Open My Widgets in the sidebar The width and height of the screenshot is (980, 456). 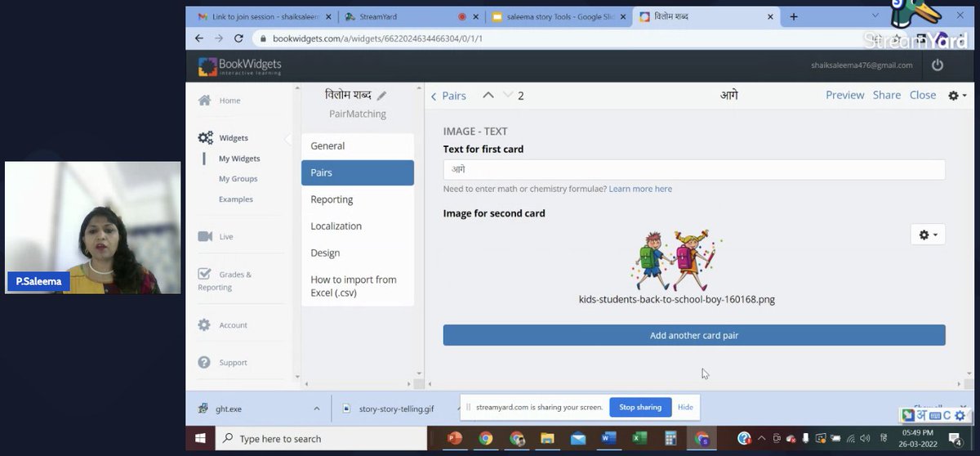pyautogui.click(x=239, y=159)
